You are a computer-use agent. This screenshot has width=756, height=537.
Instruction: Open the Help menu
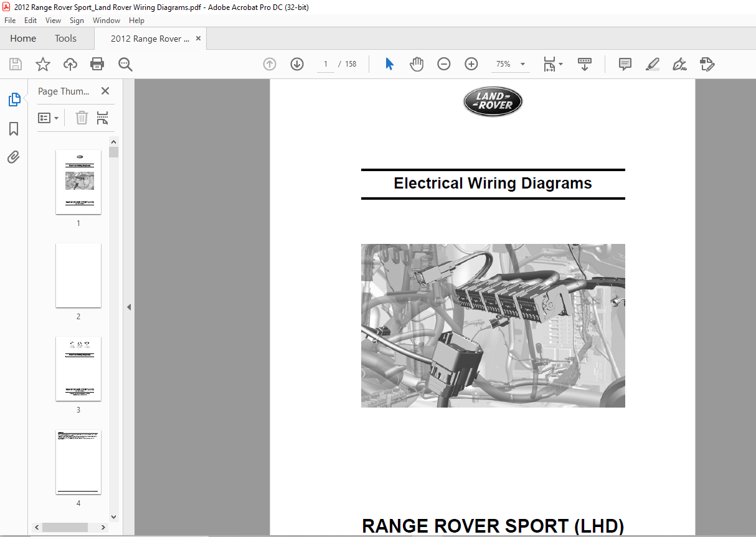click(x=136, y=21)
